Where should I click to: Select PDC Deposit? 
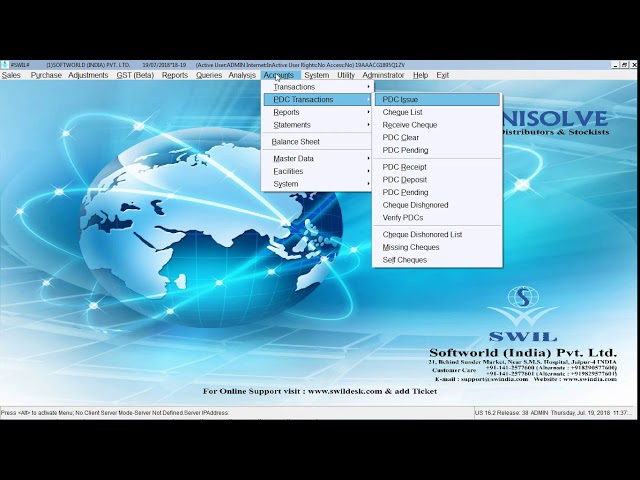[437, 180]
